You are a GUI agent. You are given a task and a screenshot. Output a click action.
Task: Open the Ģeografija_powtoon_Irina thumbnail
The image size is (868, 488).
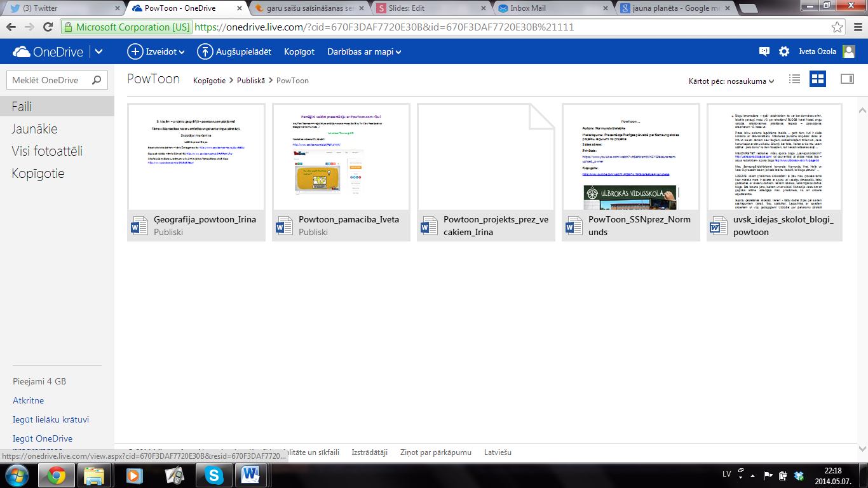(x=196, y=156)
